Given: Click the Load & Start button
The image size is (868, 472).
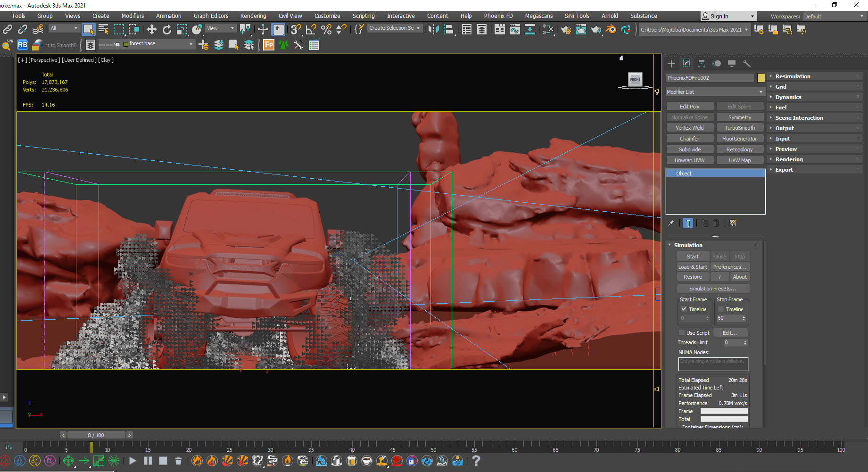Looking at the screenshot, I should click(x=693, y=267).
